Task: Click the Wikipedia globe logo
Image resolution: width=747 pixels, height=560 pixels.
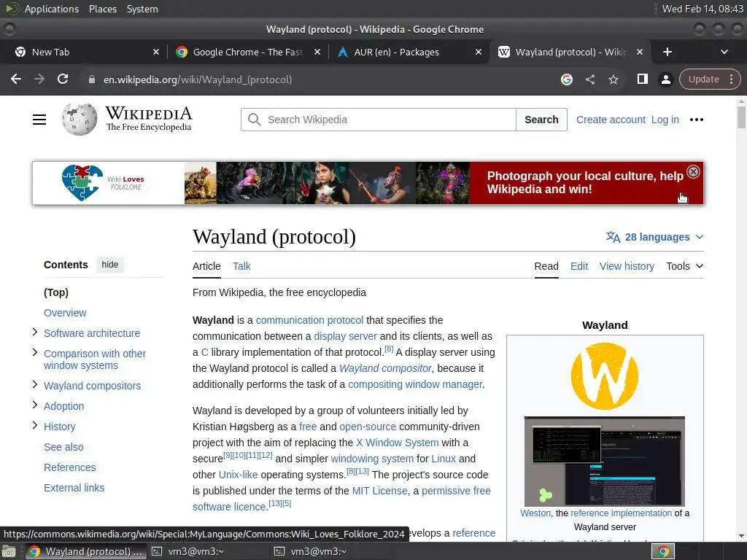Action: 79,119
